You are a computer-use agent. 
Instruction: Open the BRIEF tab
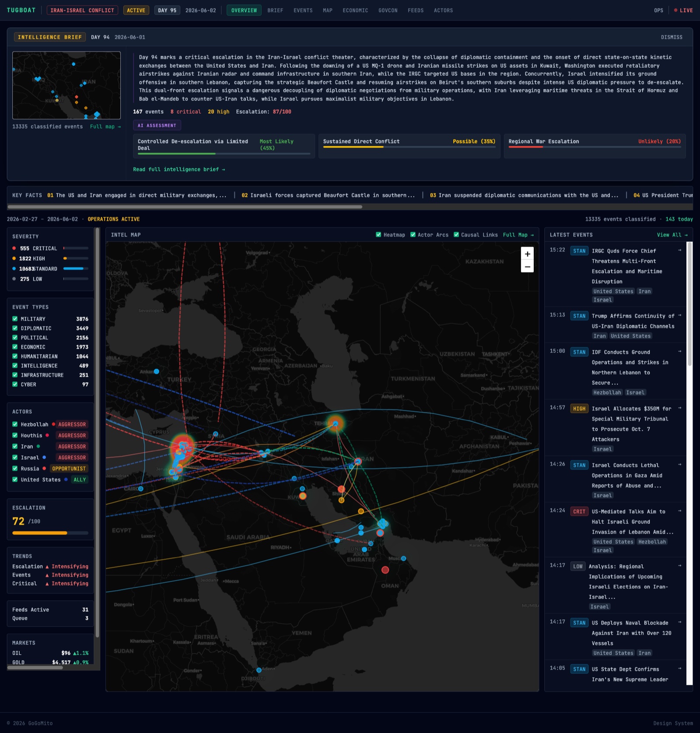(275, 10)
